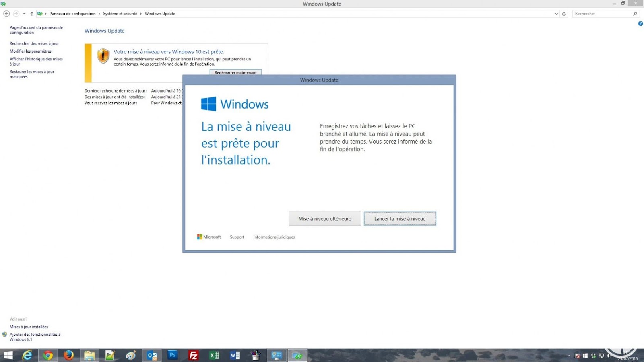The image size is (644, 362).
Task: Click Lancer la mise à niveau
Action: pyautogui.click(x=400, y=219)
